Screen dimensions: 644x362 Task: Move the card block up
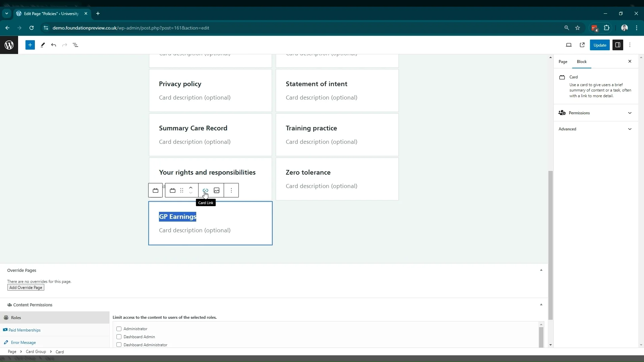click(191, 188)
